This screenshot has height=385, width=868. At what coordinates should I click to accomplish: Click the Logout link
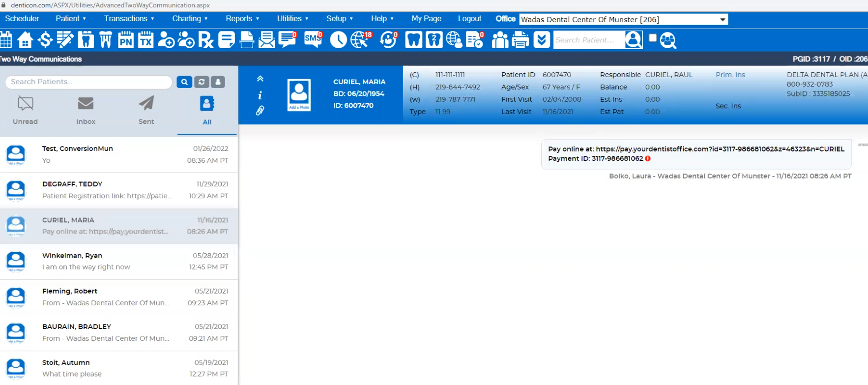tap(469, 19)
